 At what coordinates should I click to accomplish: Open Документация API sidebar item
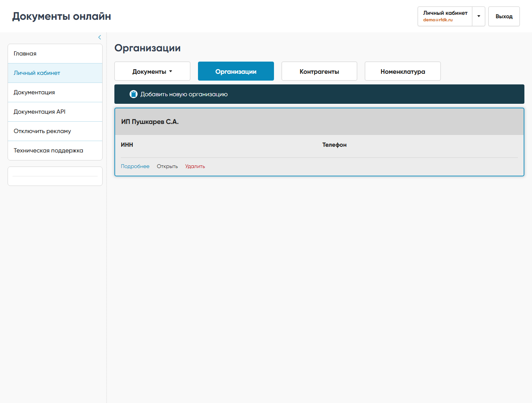click(x=55, y=112)
